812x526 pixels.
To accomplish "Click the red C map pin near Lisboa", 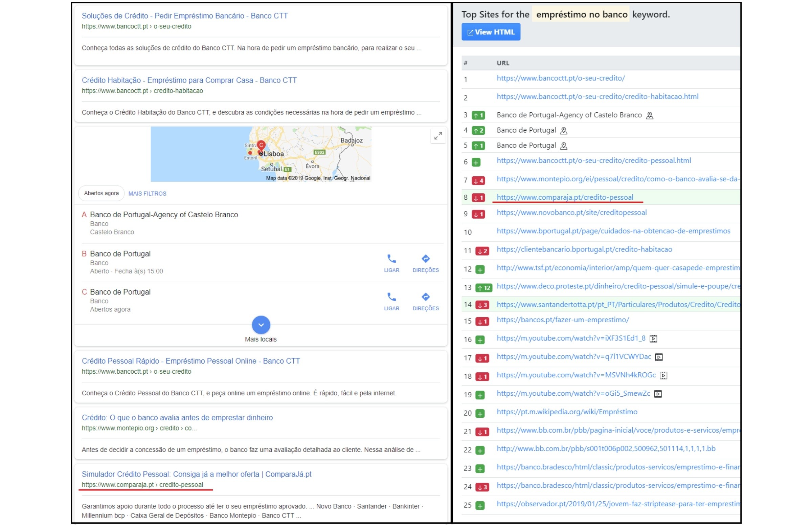I will click(261, 146).
